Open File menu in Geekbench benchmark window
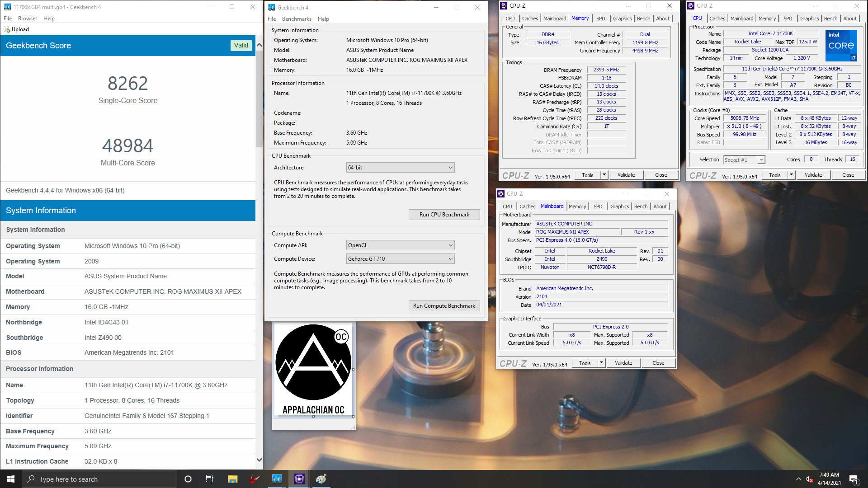 272,19
